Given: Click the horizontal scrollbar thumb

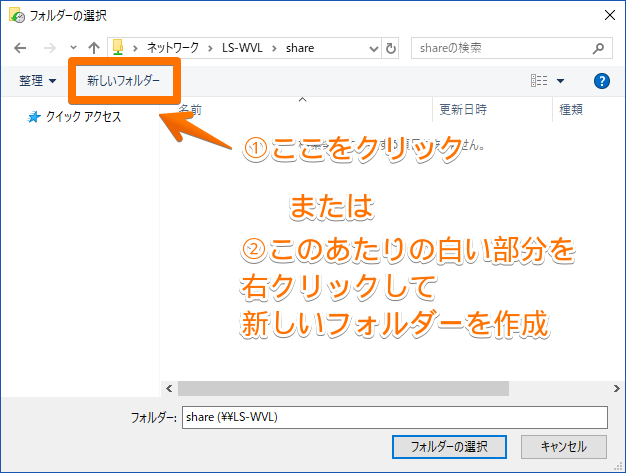Looking at the screenshot, I should [x=343, y=388].
